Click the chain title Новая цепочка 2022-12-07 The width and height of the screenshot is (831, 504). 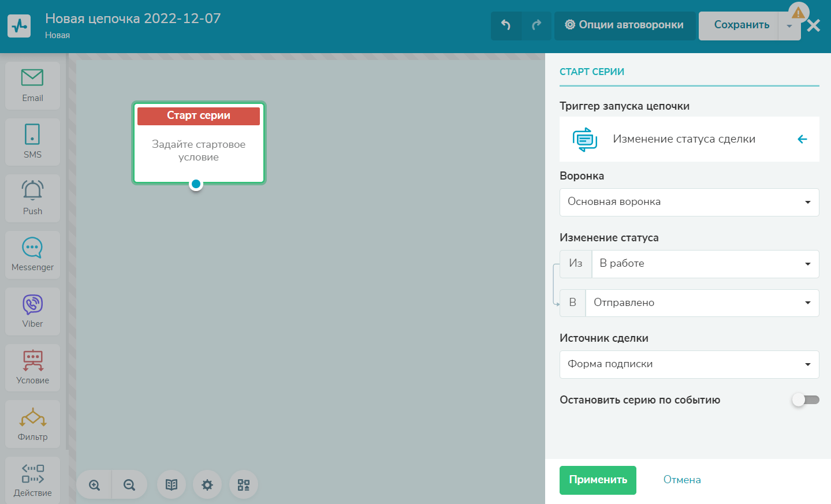click(133, 18)
